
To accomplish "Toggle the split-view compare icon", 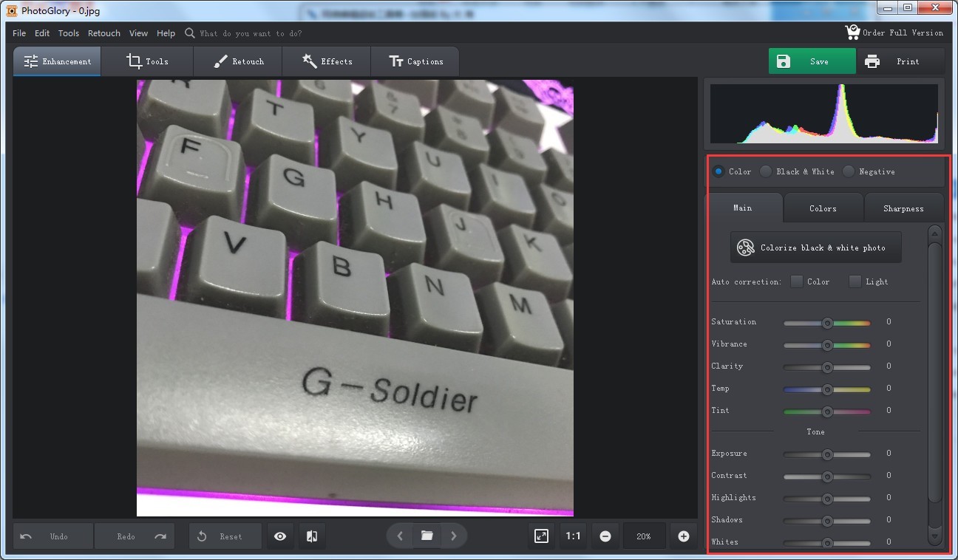I will tap(311, 536).
